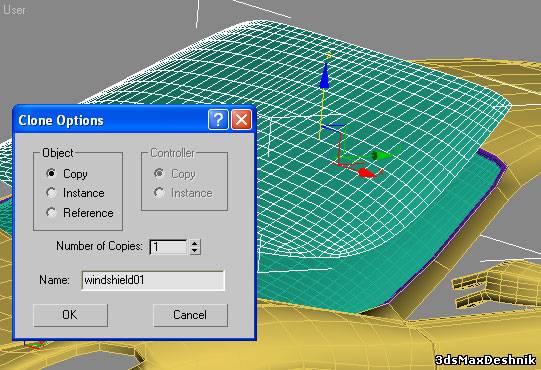This screenshot has height=370, width=541.
Task: Focus the Number of Copies field
Action: pyautogui.click(x=169, y=247)
